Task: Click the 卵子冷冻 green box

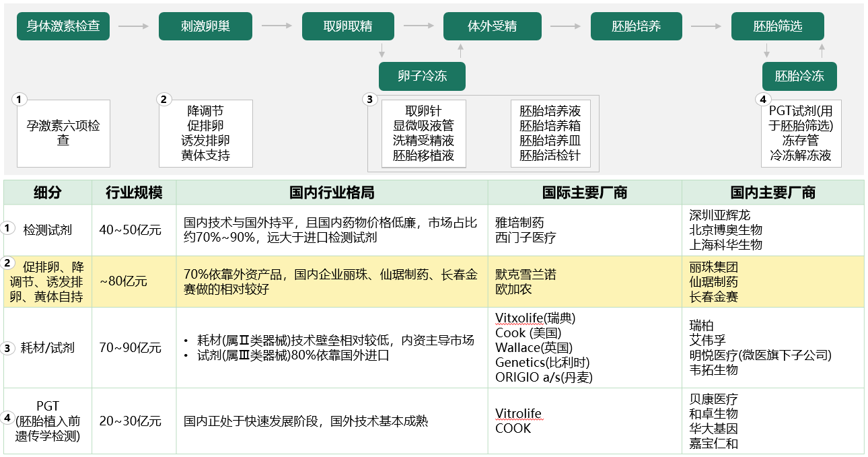Action: click(x=422, y=76)
